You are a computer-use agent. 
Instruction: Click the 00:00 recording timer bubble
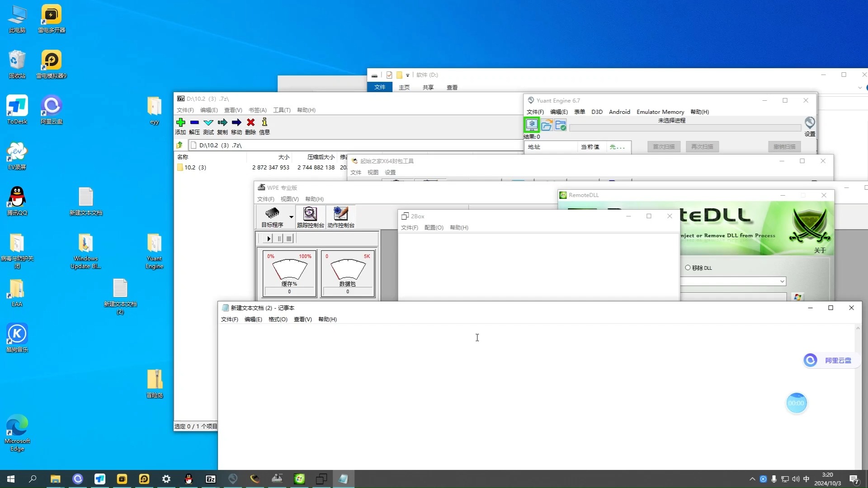[x=796, y=403]
